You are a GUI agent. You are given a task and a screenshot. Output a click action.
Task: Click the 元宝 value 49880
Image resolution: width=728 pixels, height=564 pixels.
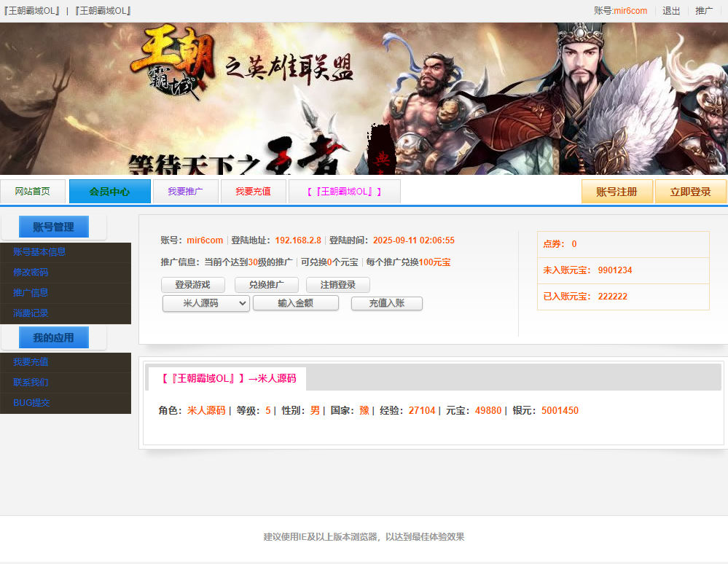tap(488, 410)
